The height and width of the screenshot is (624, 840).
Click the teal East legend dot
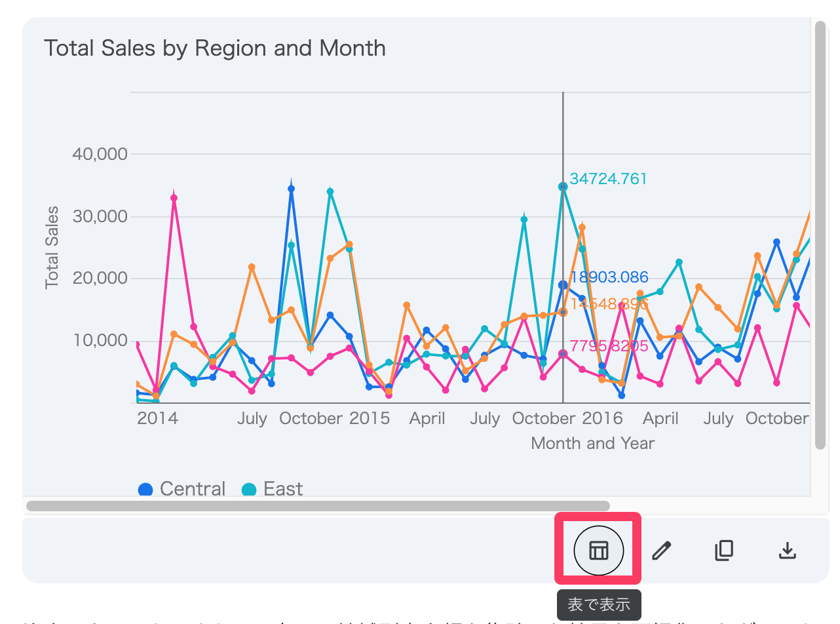click(x=249, y=490)
